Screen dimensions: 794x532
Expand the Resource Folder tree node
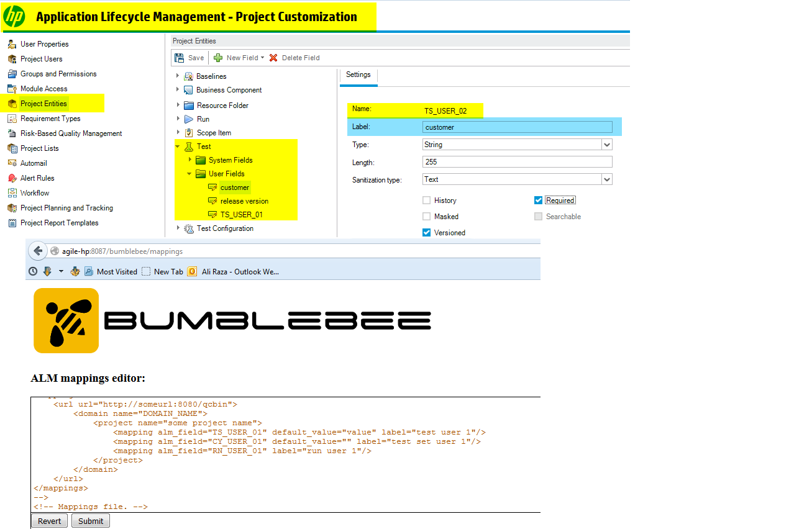click(x=178, y=105)
